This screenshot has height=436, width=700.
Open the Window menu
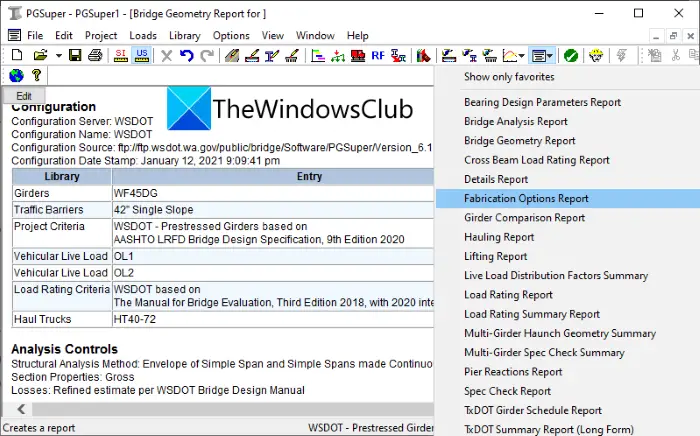315,36
